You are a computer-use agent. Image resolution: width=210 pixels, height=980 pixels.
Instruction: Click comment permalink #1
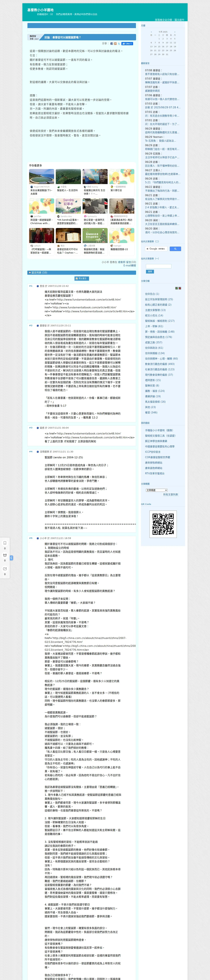click(31, 286)
